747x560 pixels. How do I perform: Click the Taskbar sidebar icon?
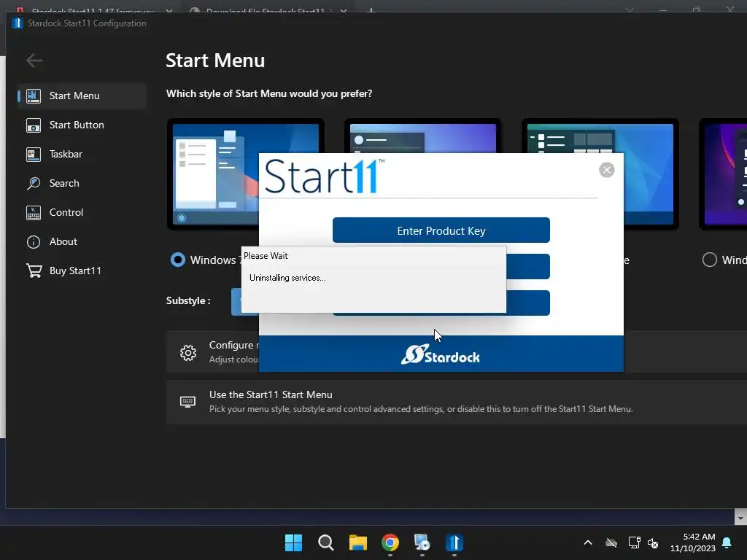tap(34, 155)
